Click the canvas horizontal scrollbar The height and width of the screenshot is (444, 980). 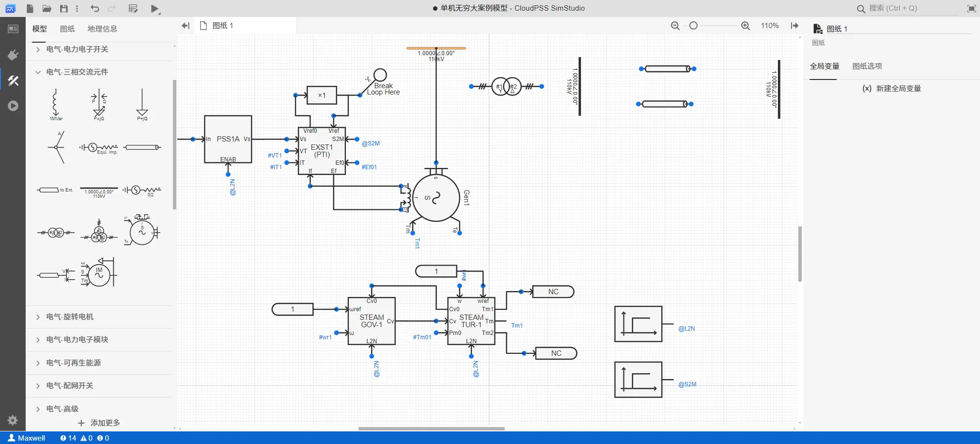(x=431, y=428)
